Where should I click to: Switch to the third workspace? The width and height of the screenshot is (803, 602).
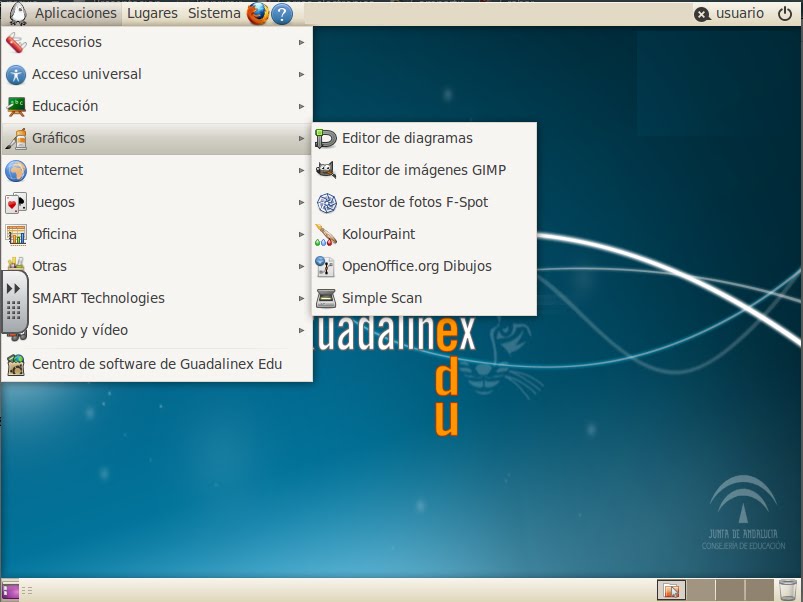[730, 591]
